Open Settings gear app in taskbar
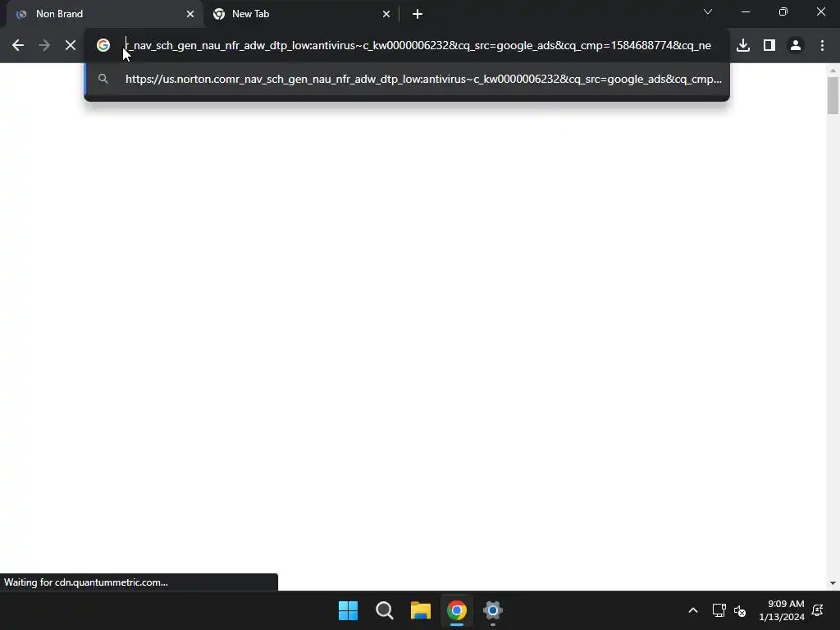The image size is (840, 630). click(x=493, y=610)
